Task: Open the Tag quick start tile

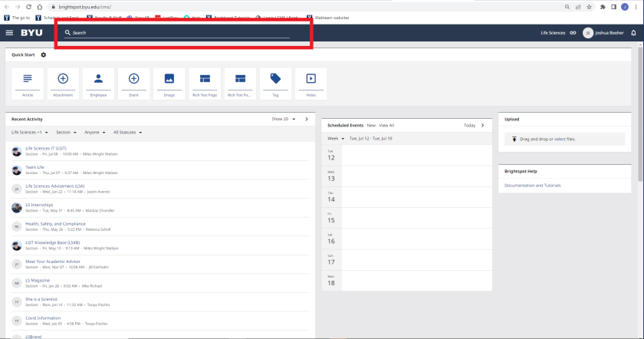Action: tap(275, 83)
